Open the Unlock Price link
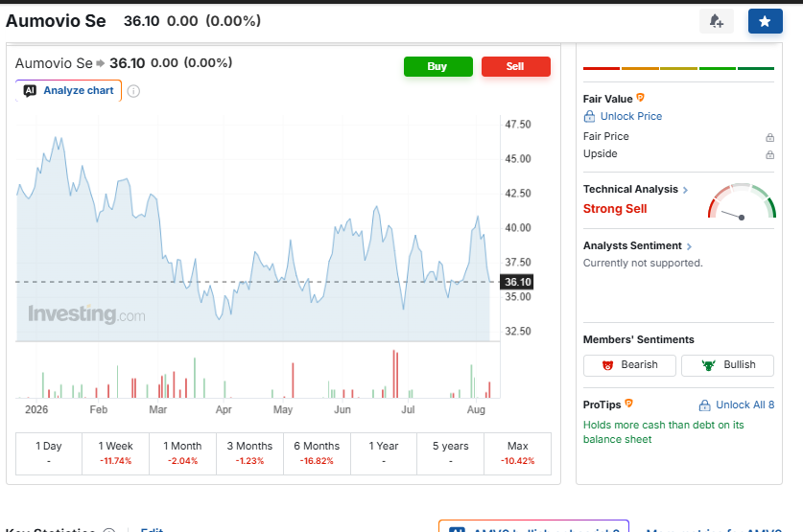 pyautogui.click(x=631, y=116)
